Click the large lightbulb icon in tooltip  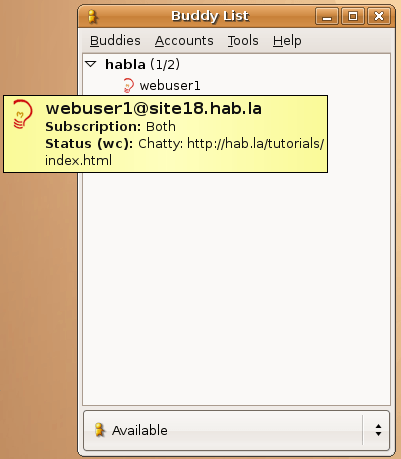(23, 114)
